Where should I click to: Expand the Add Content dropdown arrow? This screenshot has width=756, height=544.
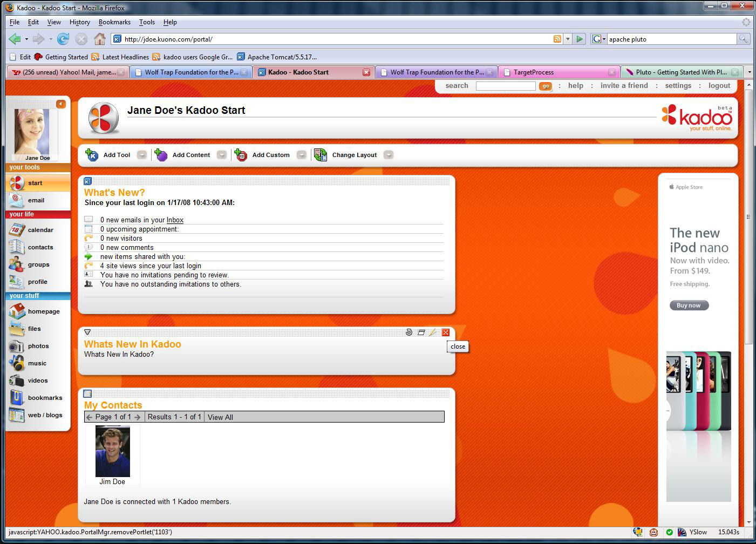(222, 155)
